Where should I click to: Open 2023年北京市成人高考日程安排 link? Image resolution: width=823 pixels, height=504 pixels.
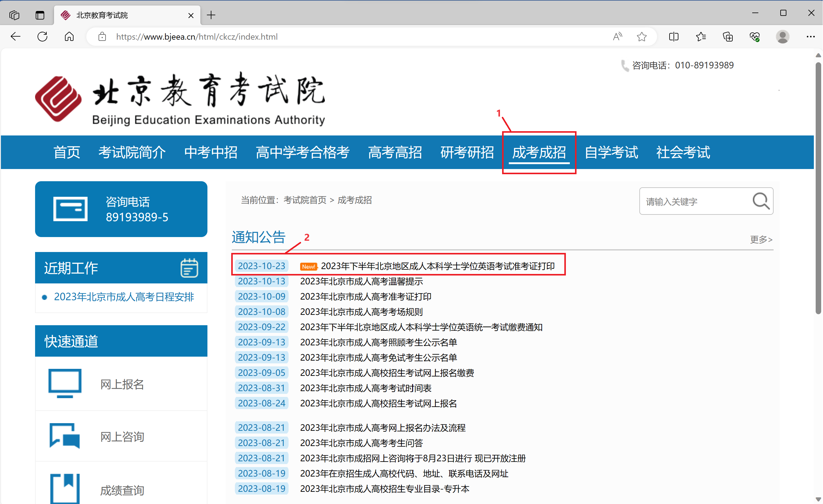(x=124, y=297)
